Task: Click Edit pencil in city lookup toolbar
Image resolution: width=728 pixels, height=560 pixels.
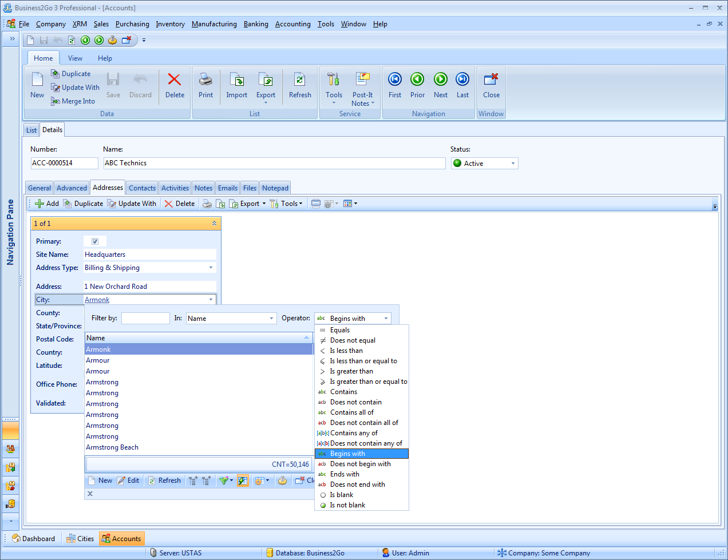Action: tap(129, 480)
